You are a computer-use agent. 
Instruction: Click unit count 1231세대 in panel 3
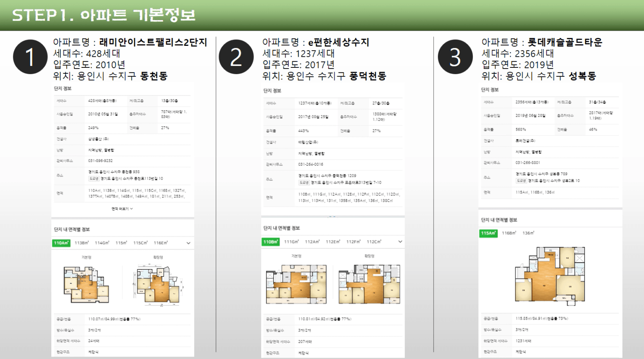pos(523,341)
